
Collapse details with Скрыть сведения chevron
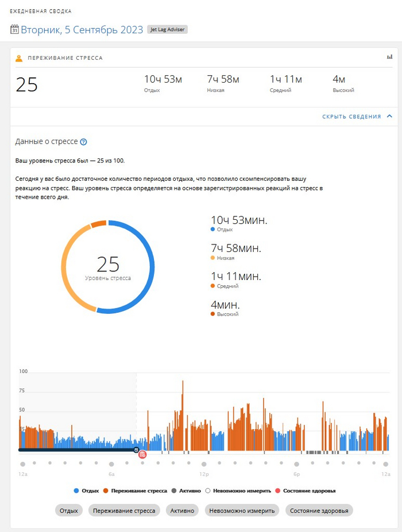tap(390, 117)
